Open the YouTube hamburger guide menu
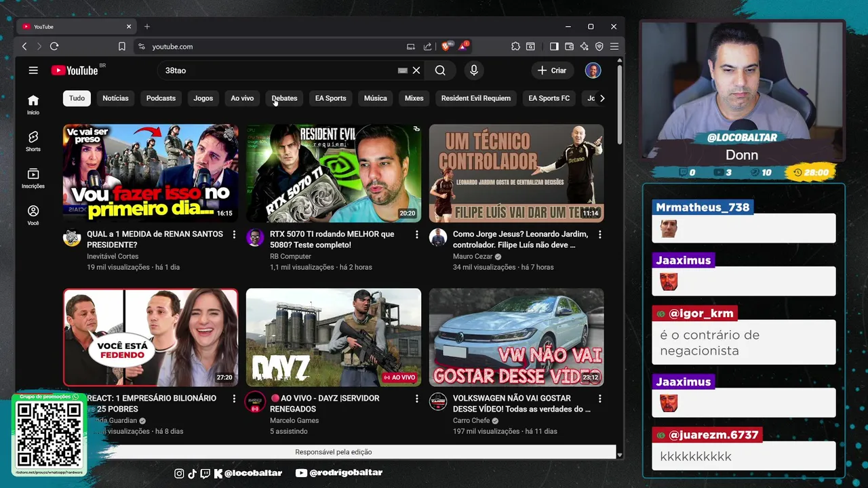 click(x=33, y=70)
